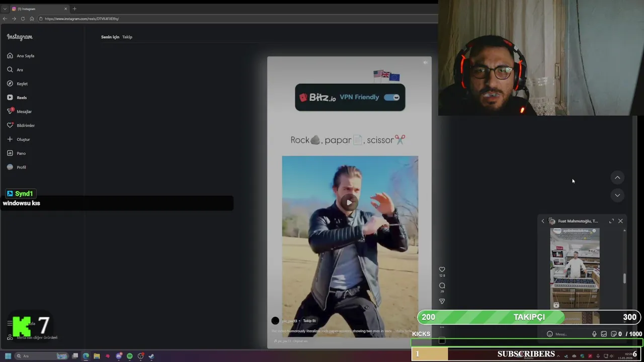
Task: Switch to Senin için tab
Action: [110, 37]
